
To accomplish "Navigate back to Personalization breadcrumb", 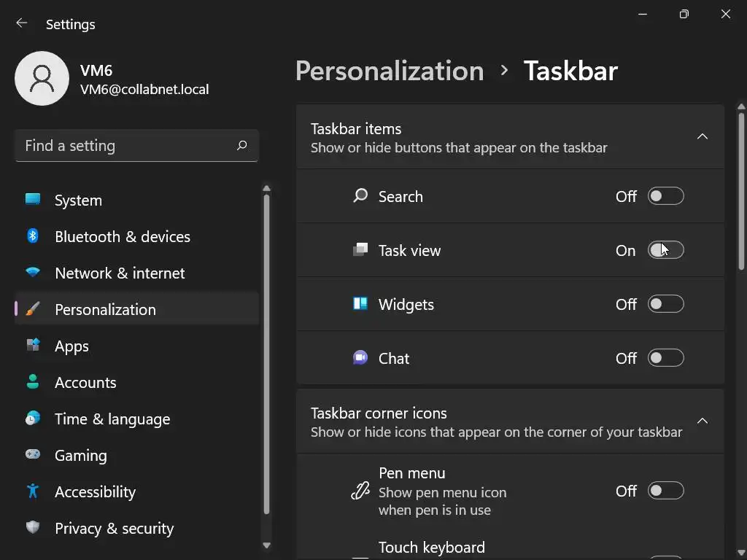I will (389, 71).
